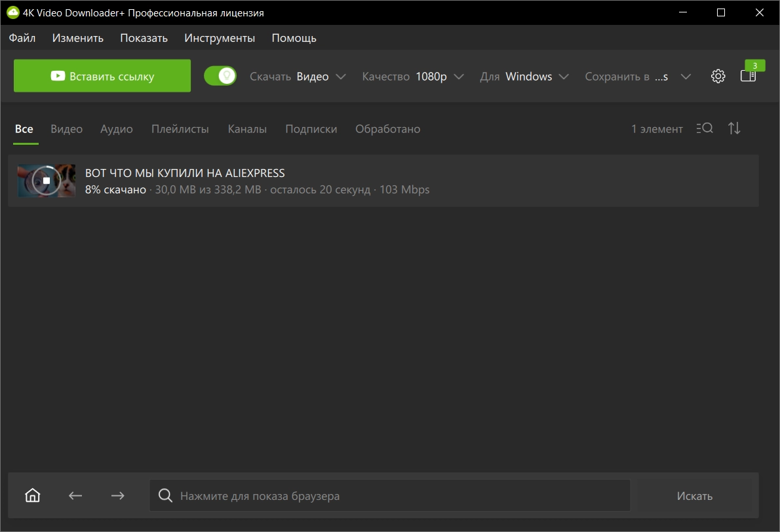This screenshot has width=780, height=532.
Task: Click the 1 элемент counter
Action: (657, 129)
